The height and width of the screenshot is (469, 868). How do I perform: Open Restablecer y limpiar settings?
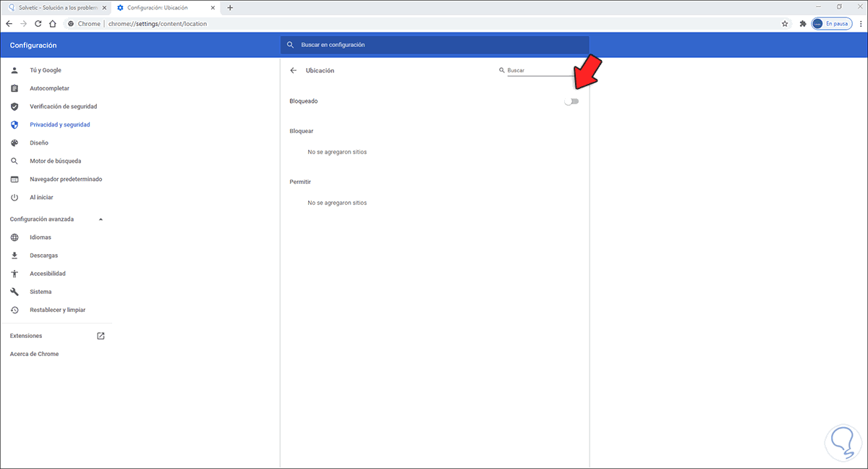pyautogui.click(x=58, y=310)
